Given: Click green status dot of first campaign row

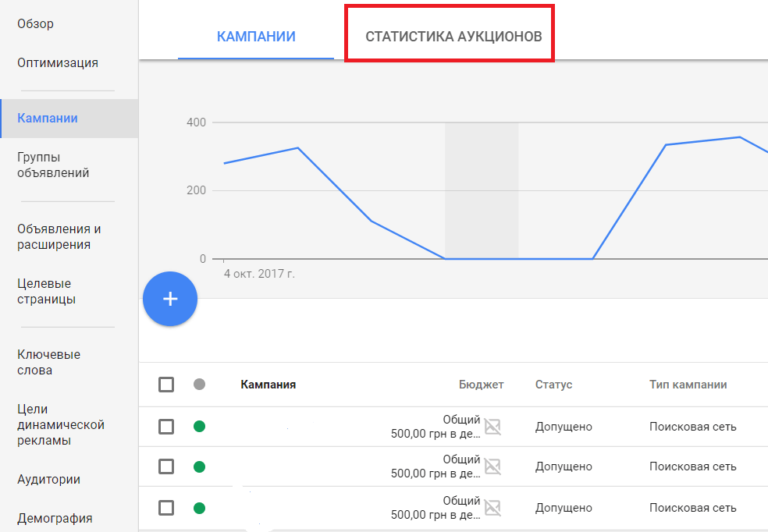Looking at the screenshot, I should (199, 427).
